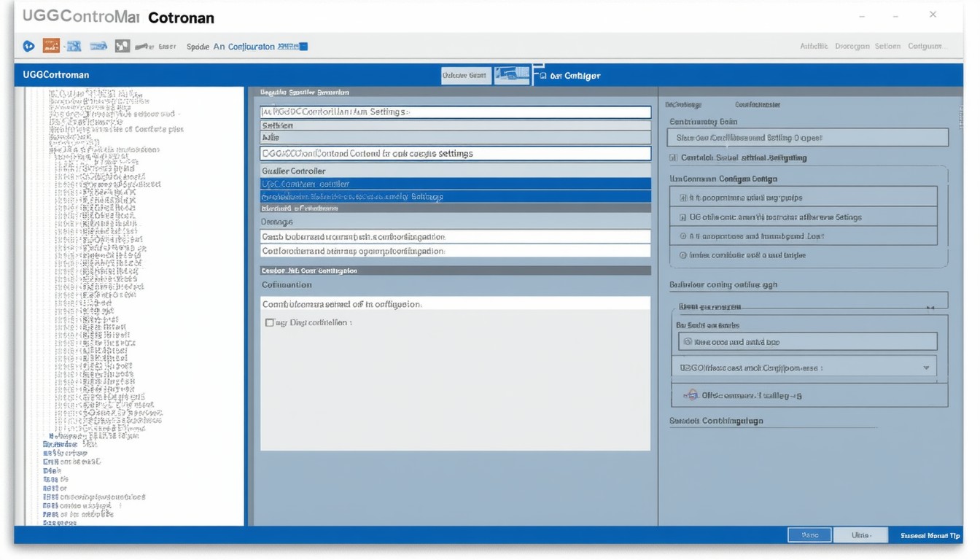
Task: Select the highlighted UGC Controller list row
Action: point(456,184)
